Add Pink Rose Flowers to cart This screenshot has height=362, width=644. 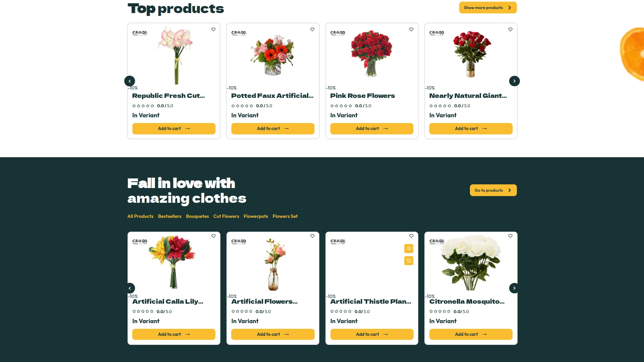tap(372, 129)
